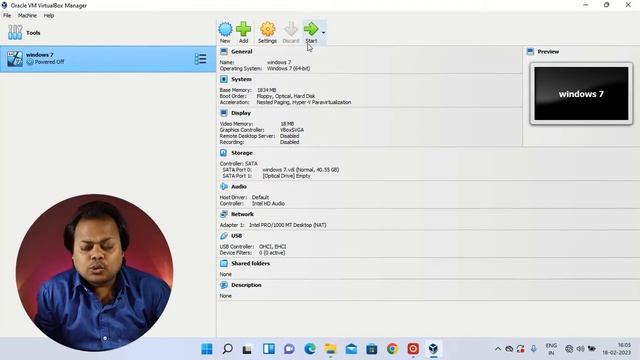Click the USB section icon
Image resolution: width=640 pixels, height=360 pixels.
[x=224, y=236]
